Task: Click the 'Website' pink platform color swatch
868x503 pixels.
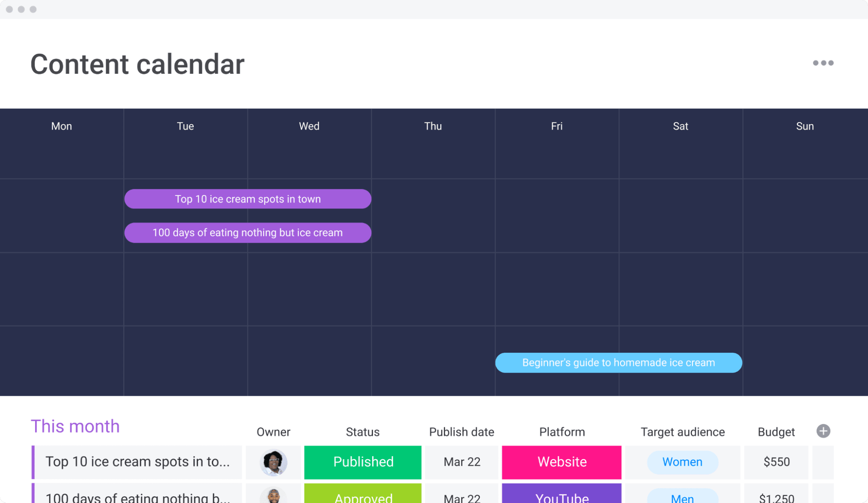Action: point(561,461)
